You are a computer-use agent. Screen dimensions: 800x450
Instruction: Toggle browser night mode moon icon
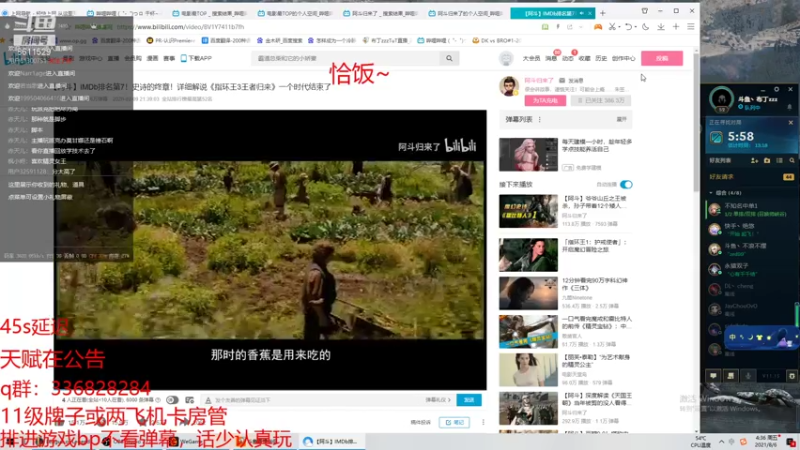[646, 27]
